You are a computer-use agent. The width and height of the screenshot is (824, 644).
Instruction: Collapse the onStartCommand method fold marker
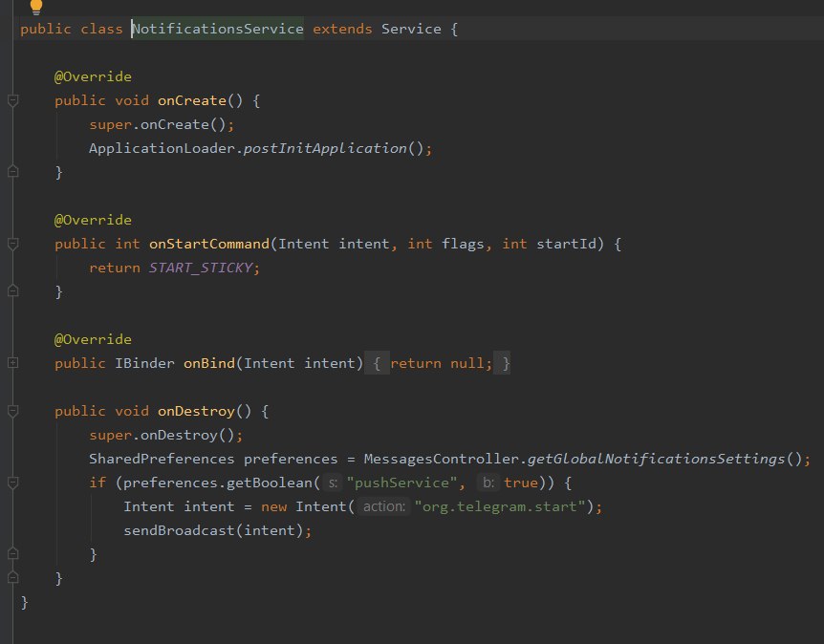(x=13, y=244)
